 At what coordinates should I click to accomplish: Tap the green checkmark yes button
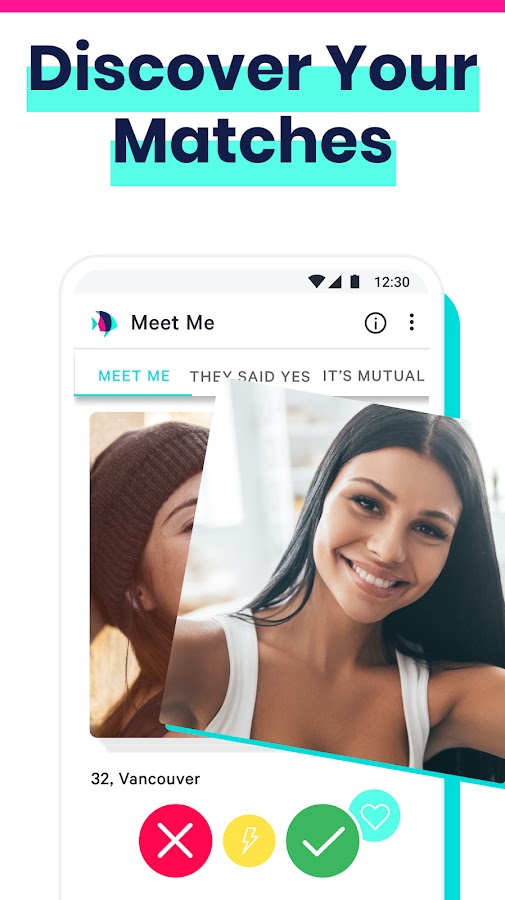323,841
